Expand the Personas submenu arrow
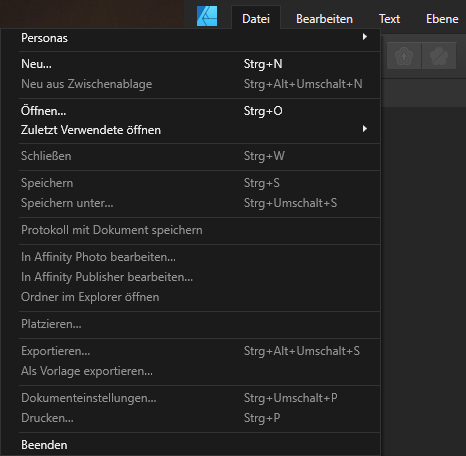The image size is (466, 456). (x=365, y=37)
